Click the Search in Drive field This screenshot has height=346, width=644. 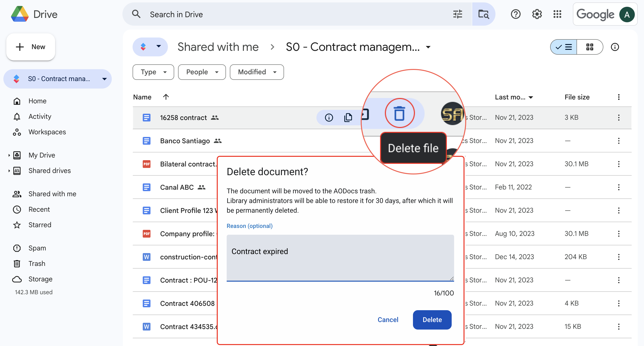point(298,14)
